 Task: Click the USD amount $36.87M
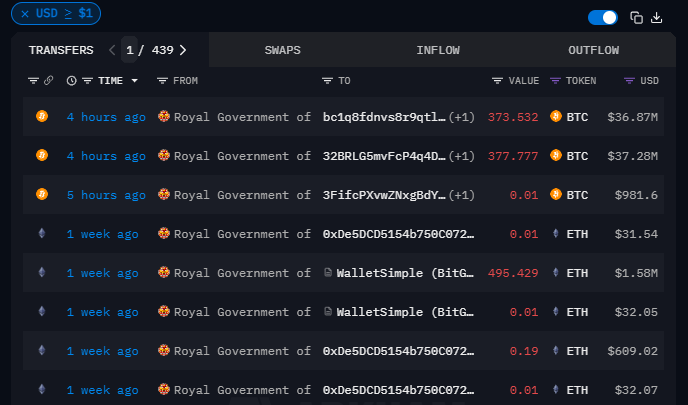(632, 117)
